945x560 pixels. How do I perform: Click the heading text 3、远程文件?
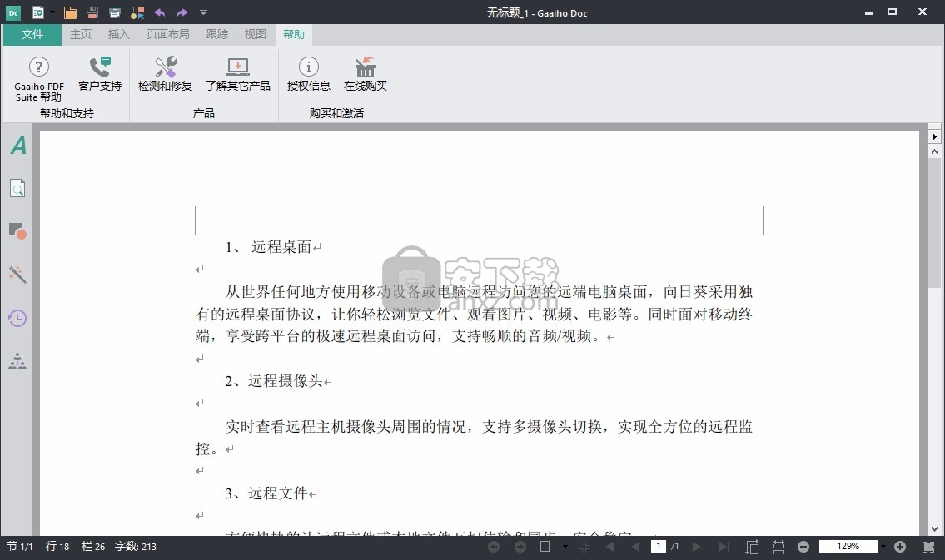pyautogui.click(x=266, y=493)
